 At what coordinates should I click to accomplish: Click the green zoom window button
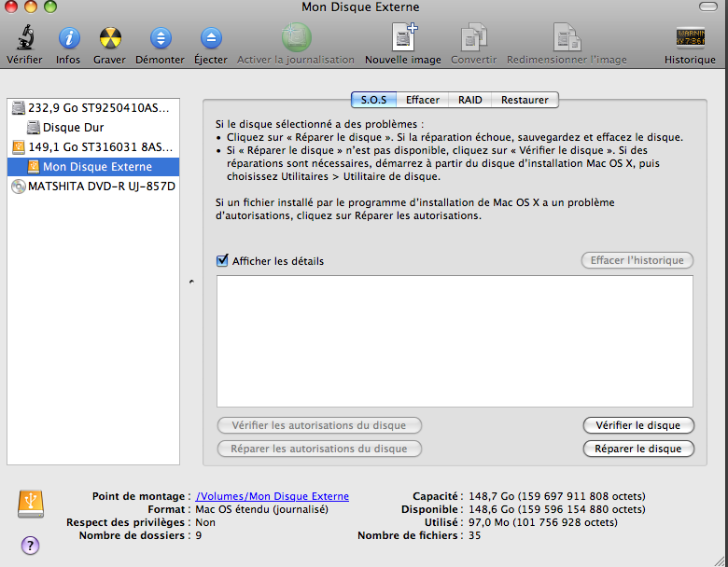click(50, 7)
